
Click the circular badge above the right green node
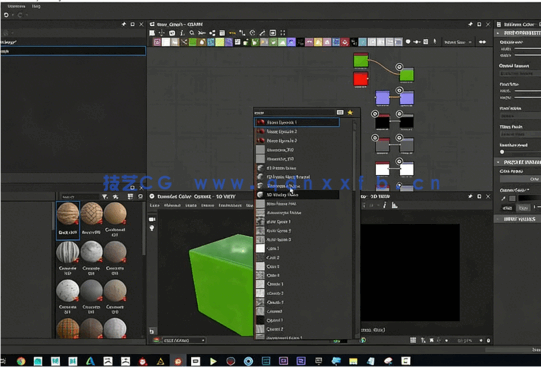(x=399, y=67)
